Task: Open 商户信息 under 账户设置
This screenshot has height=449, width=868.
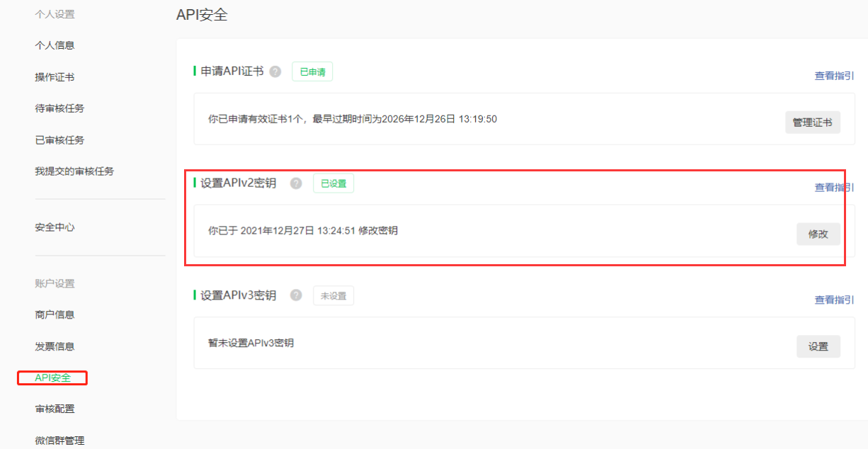Action: click(55, 314)
